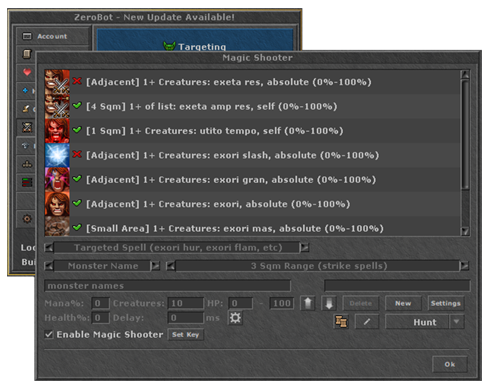Screen dimensions: 490x390
Task: Select the exeta amp res spell icon
Action: 57,106
